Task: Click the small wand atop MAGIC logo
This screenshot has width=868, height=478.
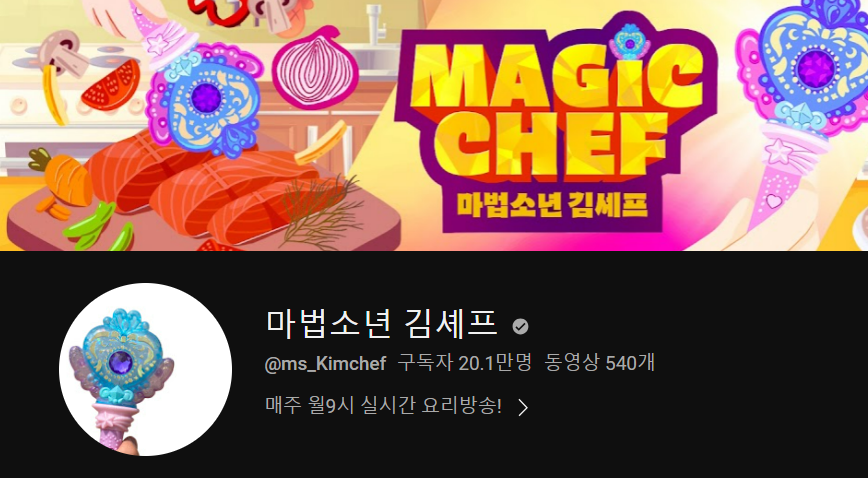Action: pyautogui.click(x=629, y=43)
